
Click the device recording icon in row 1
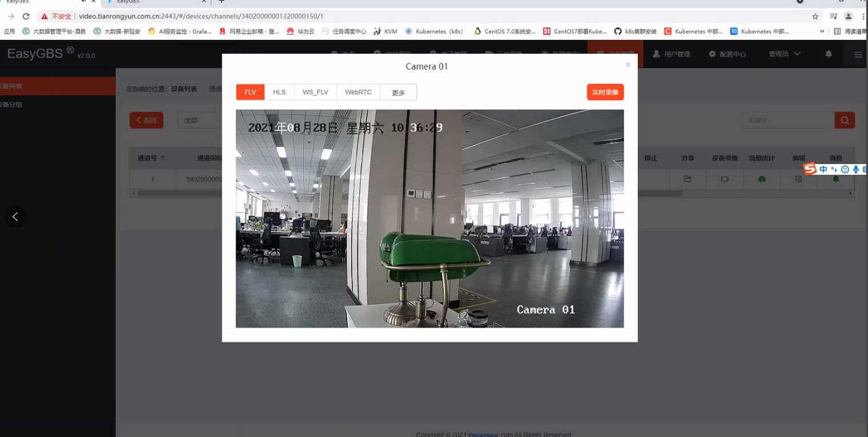coord(725,179)
